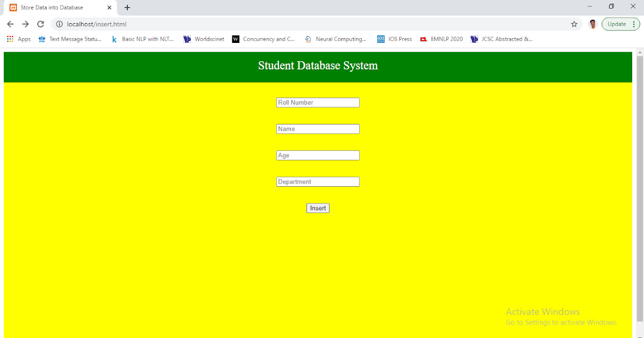Screen dimensions: 644x338
Task: Open the Neural Computing bookmark
Action: tap(336, 39)
